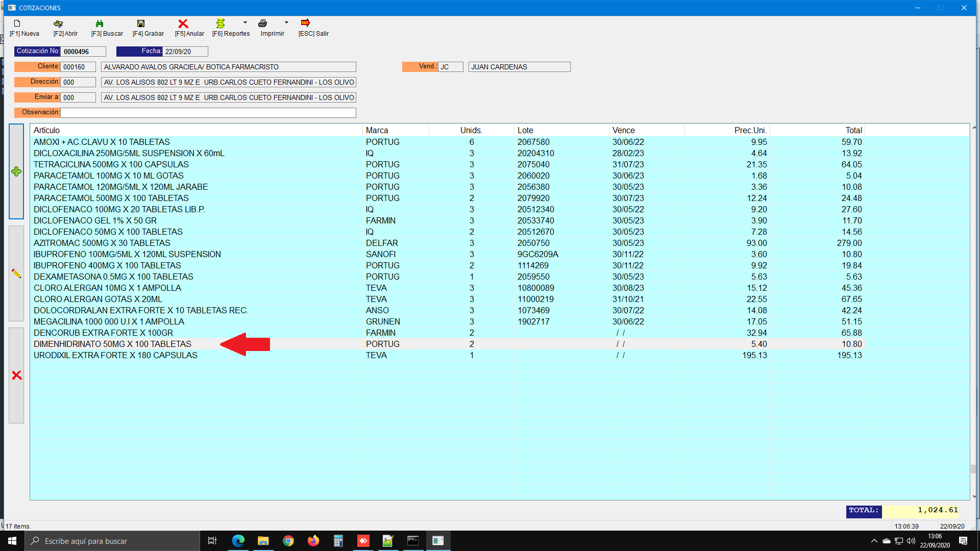The height and width of the screenshot is (551, 980).
Task: Open File Explorer from taskbar
Action: pos(263,541)
